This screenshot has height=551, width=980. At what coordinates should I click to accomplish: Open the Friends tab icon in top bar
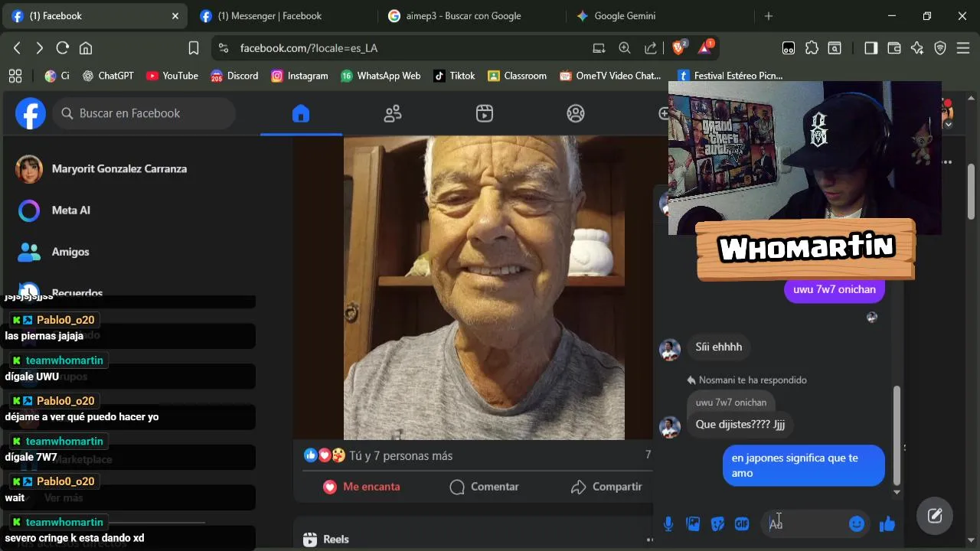[x=393, y=113]
